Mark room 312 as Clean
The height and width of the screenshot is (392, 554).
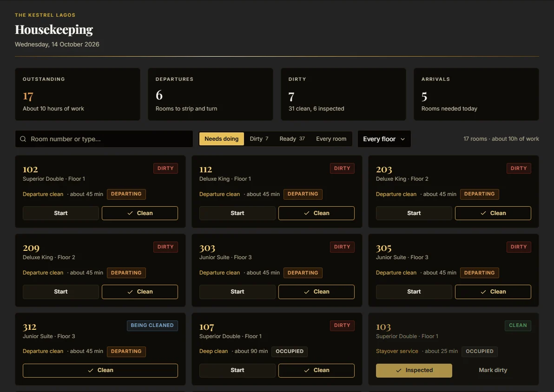[100, 371]
